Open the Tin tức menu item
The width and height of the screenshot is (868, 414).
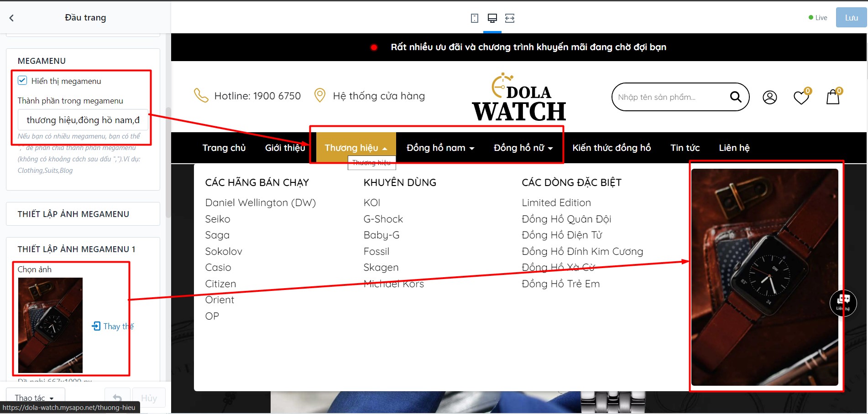click(x=685, y=148)
